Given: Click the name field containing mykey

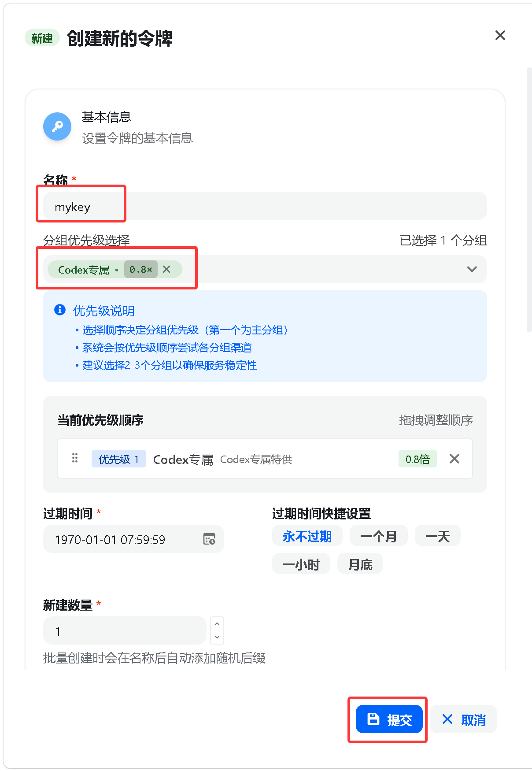Looking at the screenshot, I should tap(265, 206).
